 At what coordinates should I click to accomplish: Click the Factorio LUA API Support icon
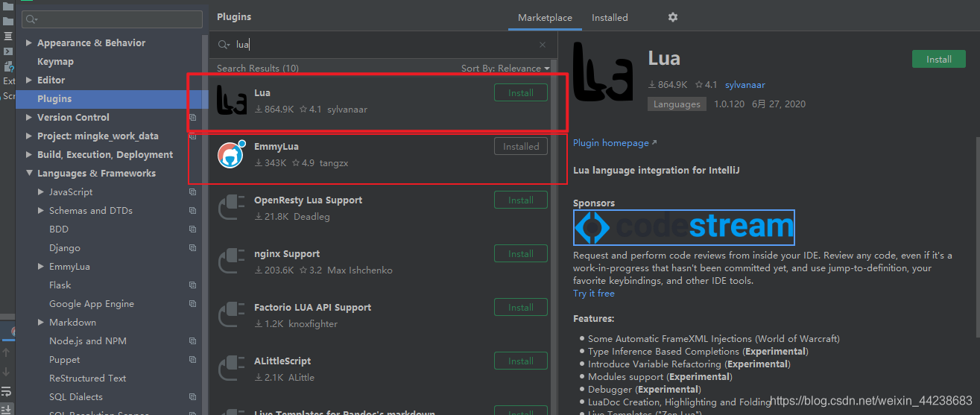(x=231, y=315)
